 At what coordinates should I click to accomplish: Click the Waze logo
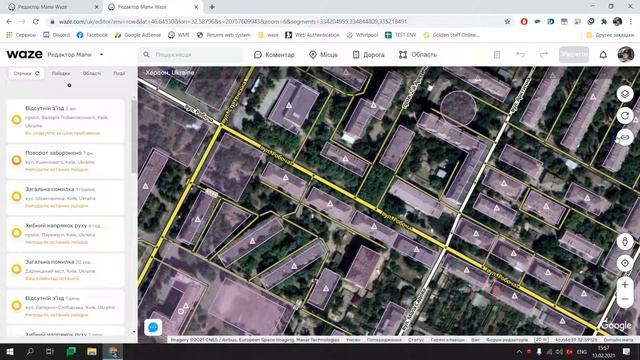(x=24, y=54)
